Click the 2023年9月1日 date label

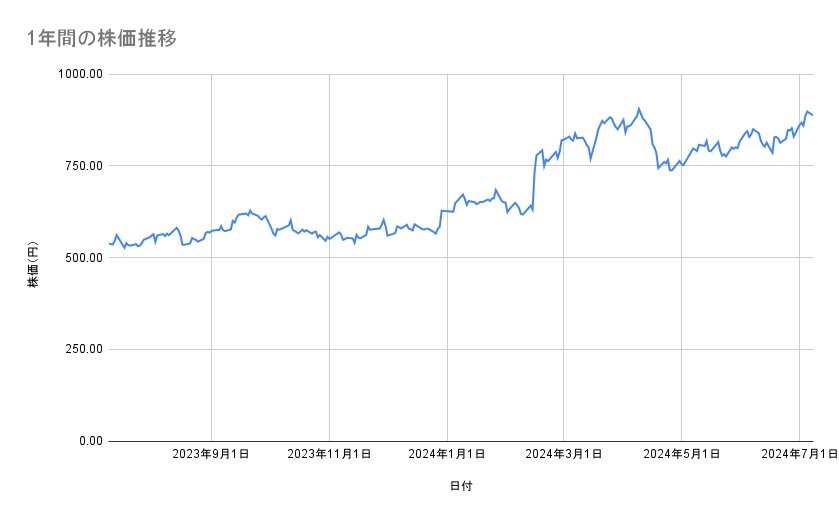212,455
